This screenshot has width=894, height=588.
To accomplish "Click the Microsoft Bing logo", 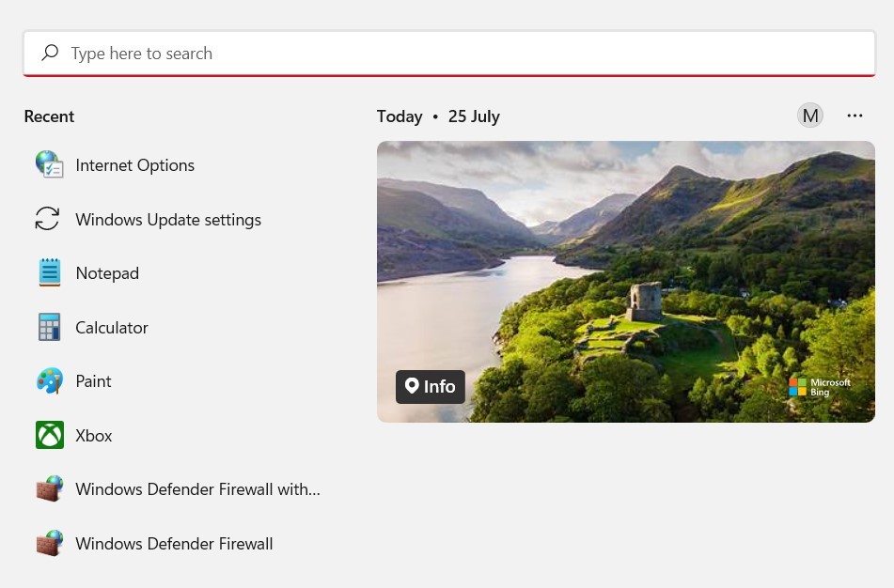I will (820, 387).
